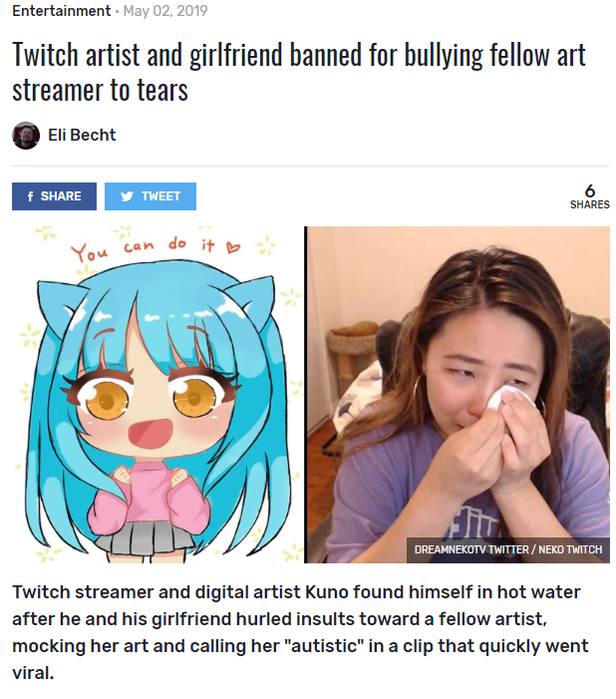
Task: Click the DREAMNEKOTV TWITTER / NEKO TWITCH credit
Action: point(508,549)
